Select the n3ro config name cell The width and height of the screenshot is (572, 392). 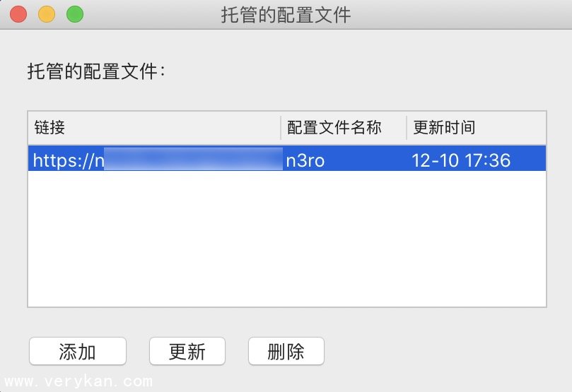click(305, 160)
